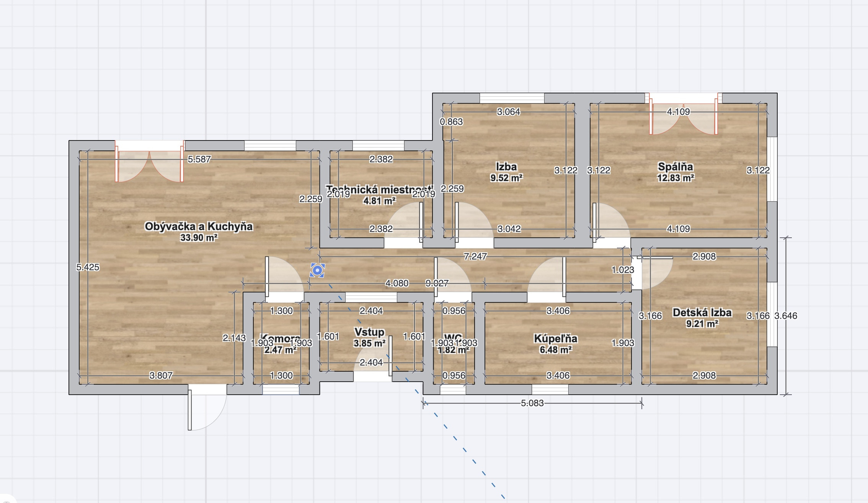Click the exterior door swing below Obývačka
868x503 pixels.
point(207,408)
